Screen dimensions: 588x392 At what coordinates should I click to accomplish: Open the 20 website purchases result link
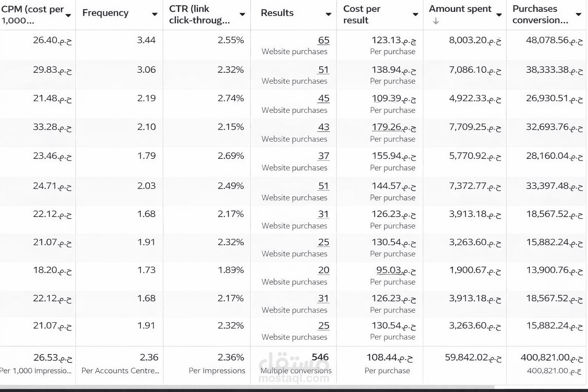click(x=323, y=270)
